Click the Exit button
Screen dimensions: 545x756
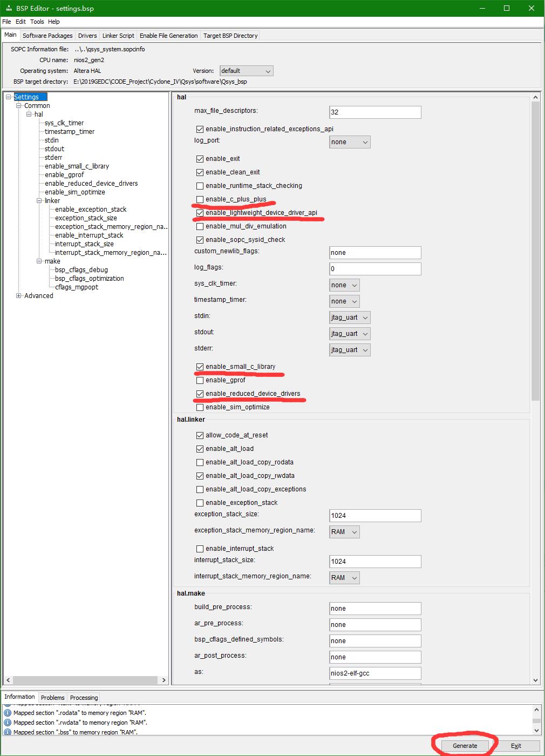(x=516, y=746)
